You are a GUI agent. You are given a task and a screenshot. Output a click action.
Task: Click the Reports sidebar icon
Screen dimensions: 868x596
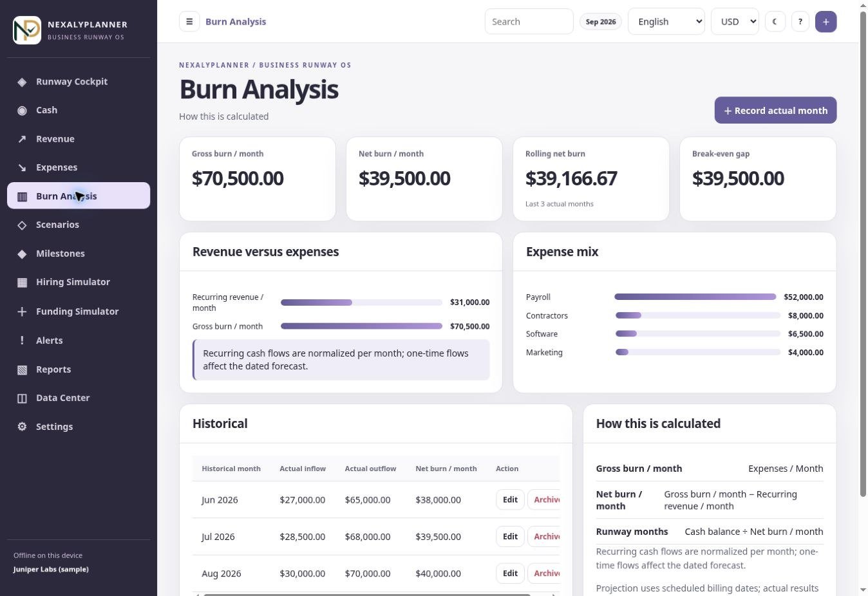tap(22, 369)
